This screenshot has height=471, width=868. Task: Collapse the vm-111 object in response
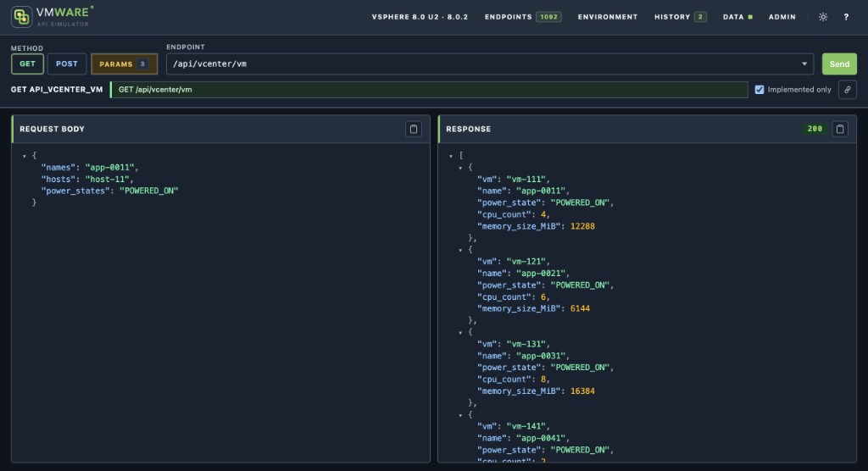point(460,168)
